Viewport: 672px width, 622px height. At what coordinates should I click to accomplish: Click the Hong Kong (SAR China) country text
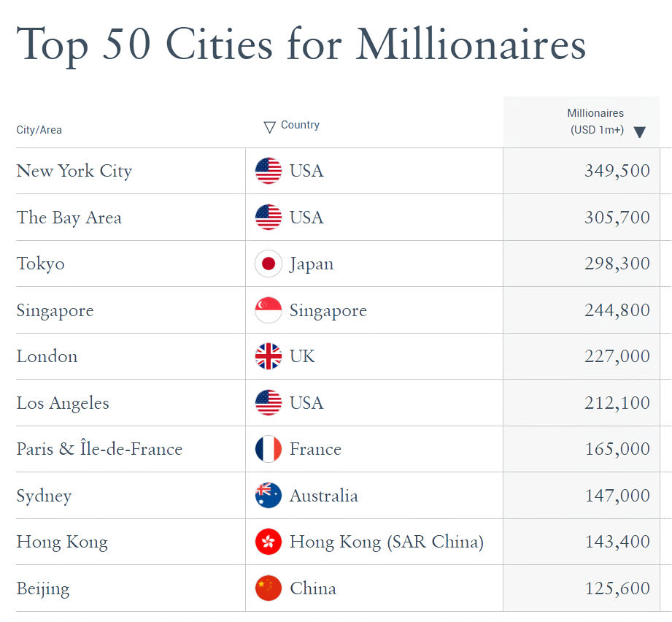coord(386,542)
